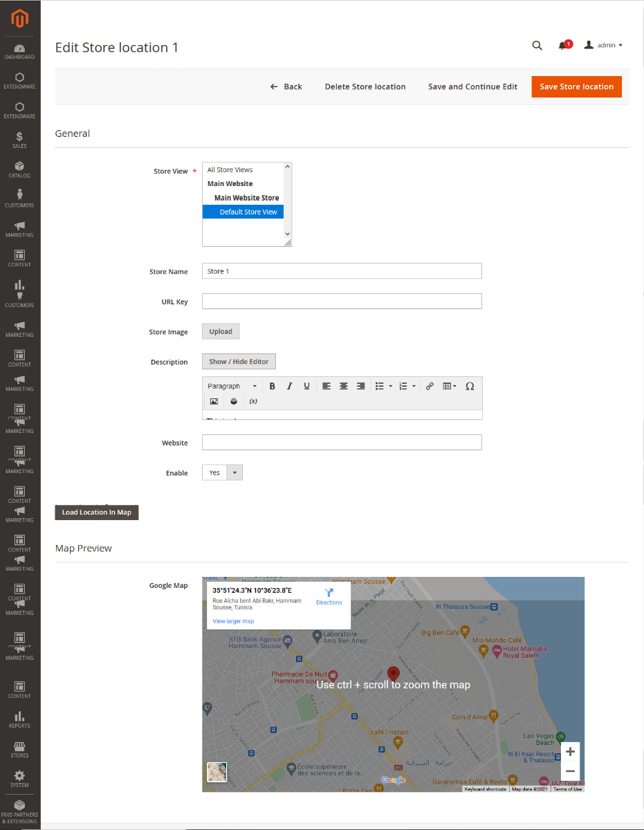Insert a numbered list

click(403, 386)
